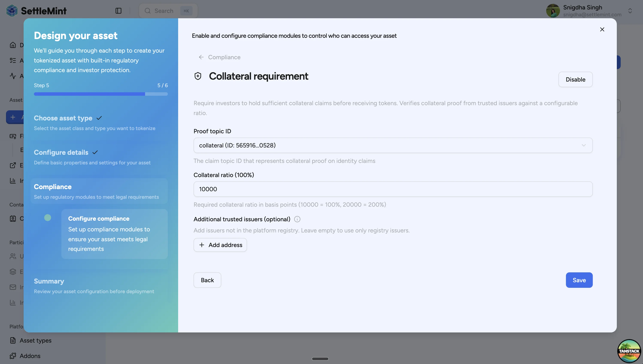This screenshot has width=643, height=364.
Task: Click the users icon under Participants
Action: [x=13, y=256]
